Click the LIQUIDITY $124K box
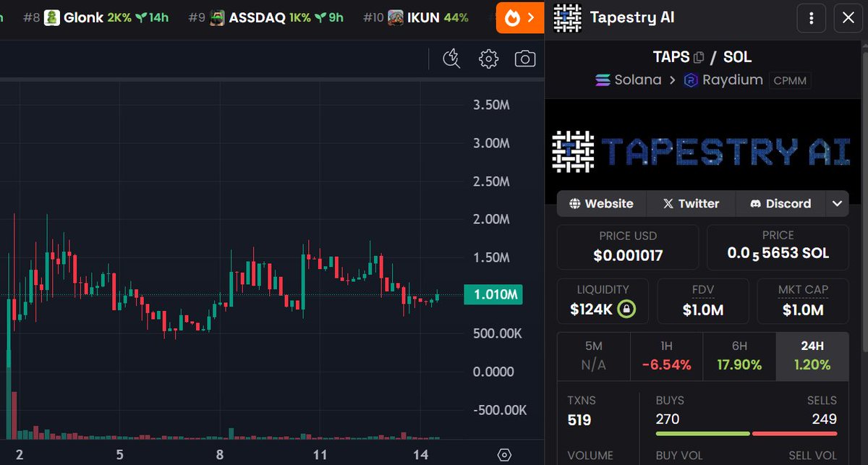The width and height of the screenshot is (868, 465). point(603,301)
